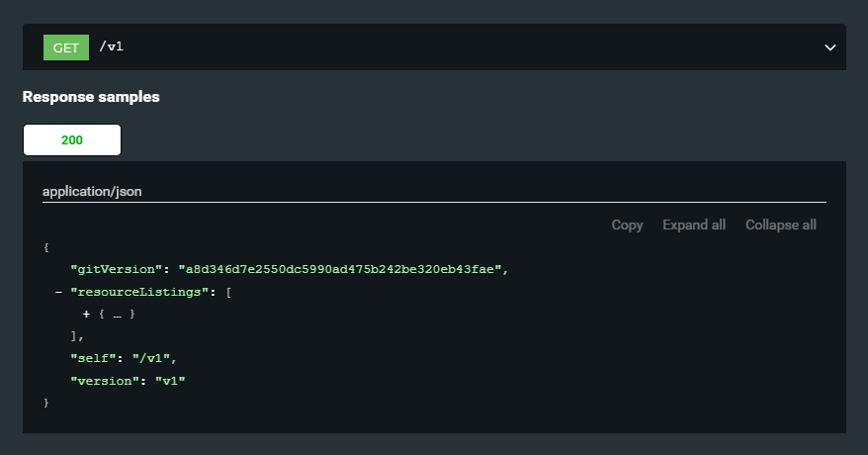Select the "/v1" value of self
The image size is (868, 455).
point(150,358)
